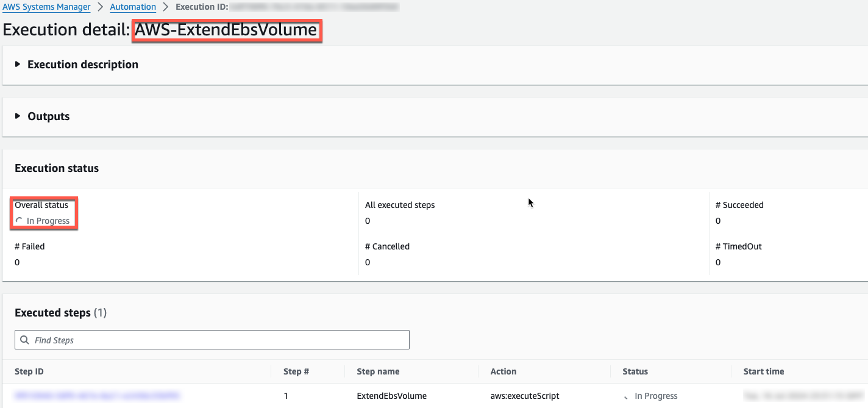
Task: Sort by the Status column header
Action: pos(635,371)
